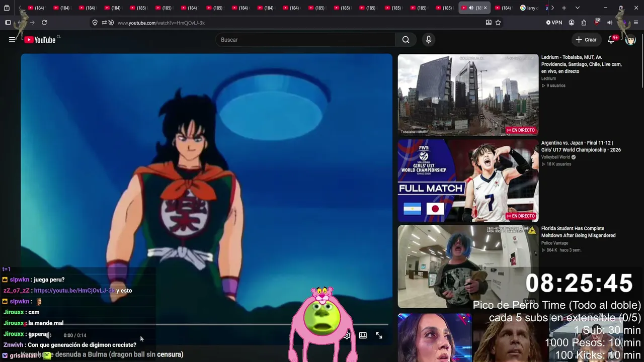Open the browser main menu
This screenshot has height=362, width=644.
point(636,23)
